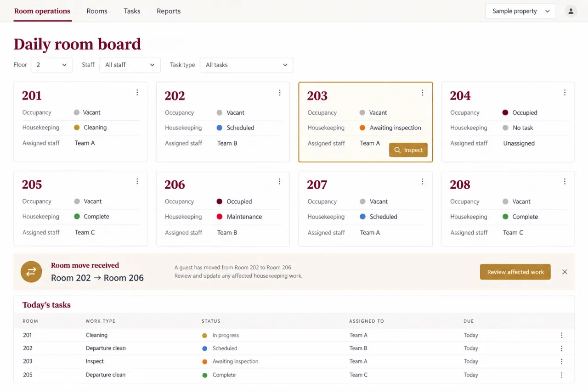
Task: Click the Inspect button on room 203
Action: pyautogui.click(x=408, y=150)
